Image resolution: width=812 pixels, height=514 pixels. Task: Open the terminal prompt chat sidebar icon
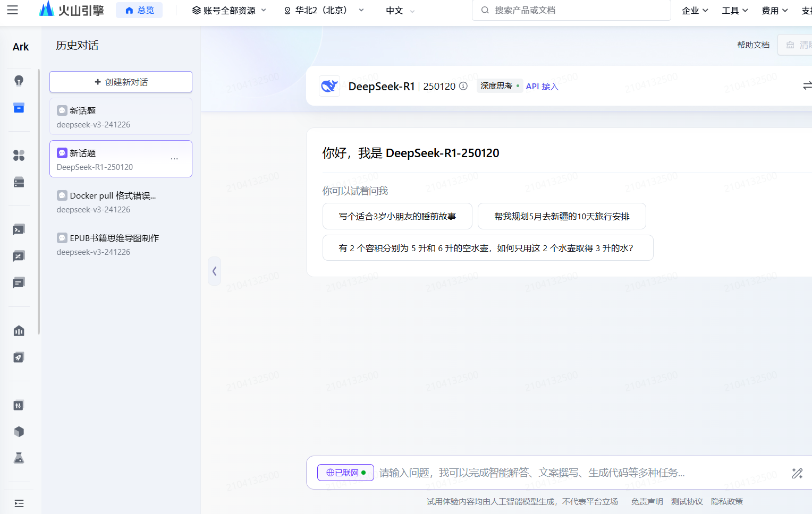pos(19,230)
